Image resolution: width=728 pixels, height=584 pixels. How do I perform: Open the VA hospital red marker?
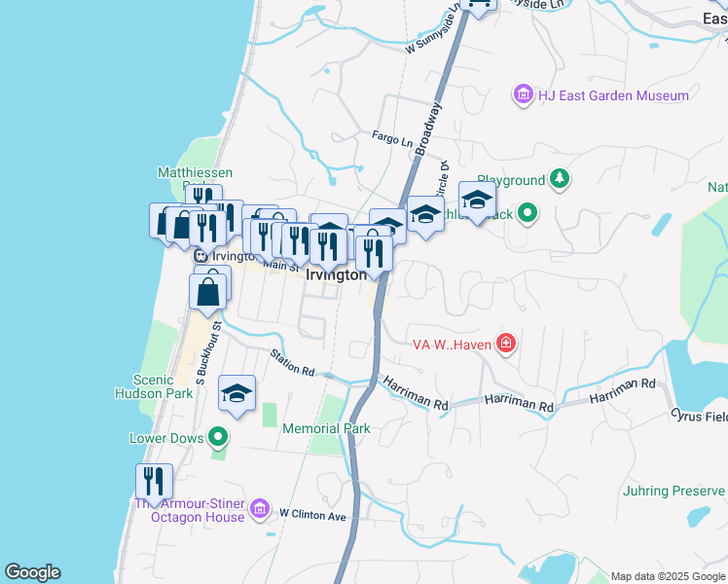[x=505, y=343]
